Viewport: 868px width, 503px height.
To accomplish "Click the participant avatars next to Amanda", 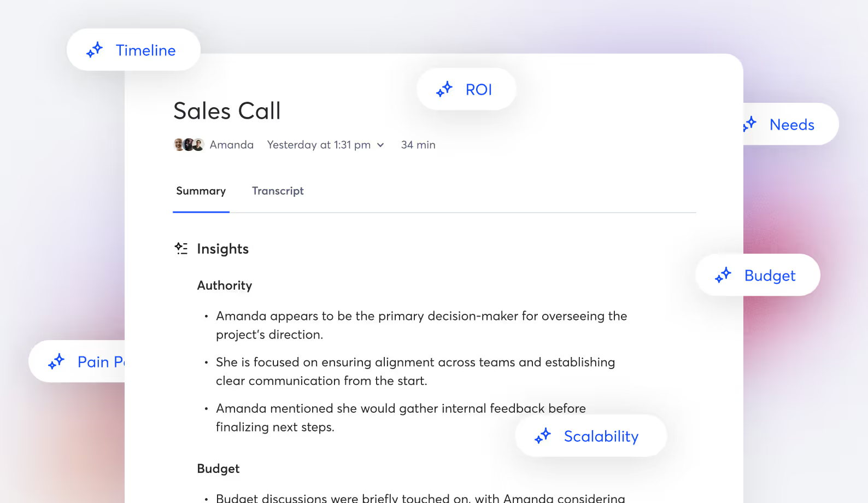I will click(x=189, y=145).
